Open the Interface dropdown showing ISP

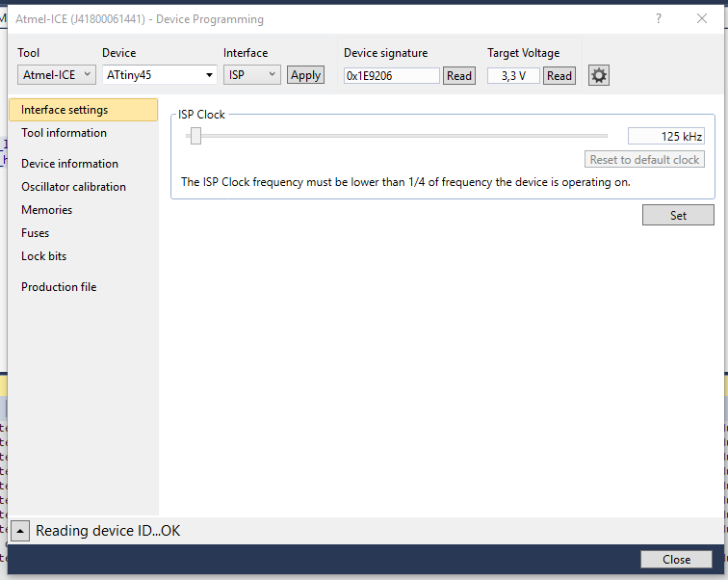tap(251, 75)
